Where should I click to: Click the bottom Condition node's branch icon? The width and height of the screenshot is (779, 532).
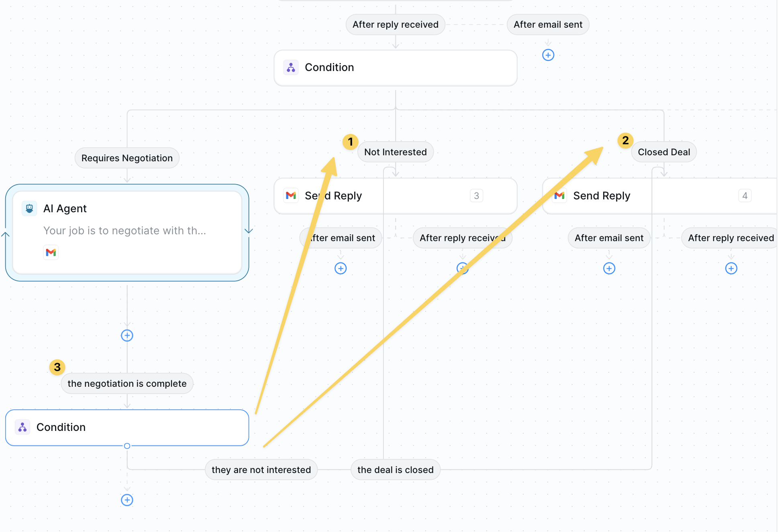22,427
